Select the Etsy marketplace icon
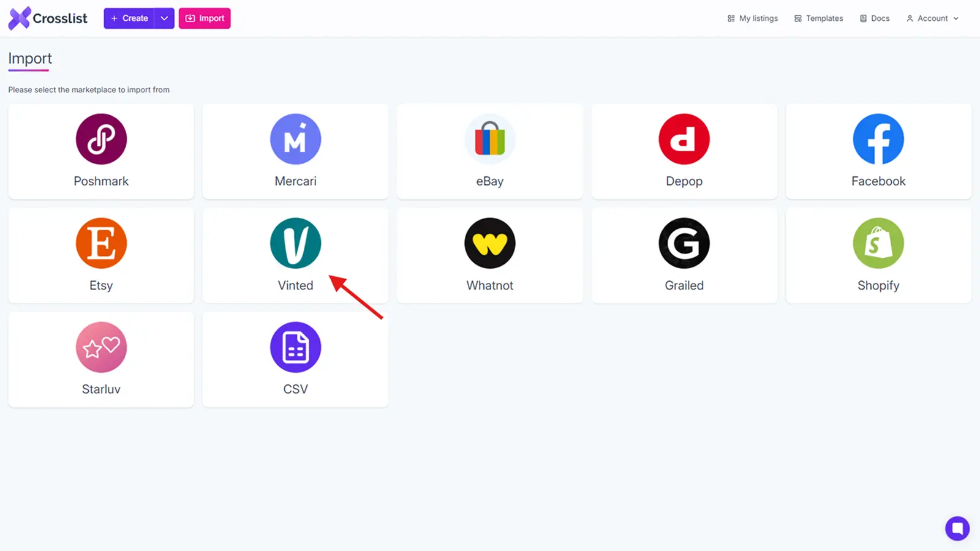This screenshot has width=980, height=551. (101, 243)
